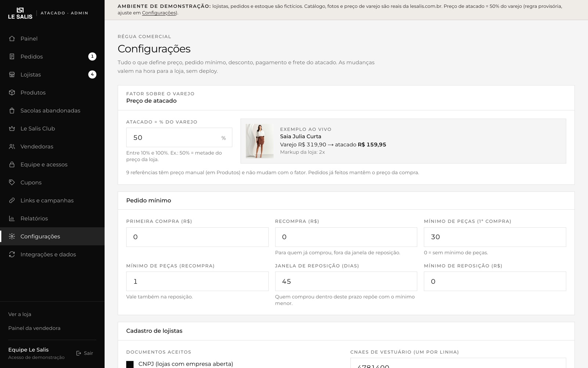
Task: Click the atacado price R$ 159,95
Action: pos(372,145)
